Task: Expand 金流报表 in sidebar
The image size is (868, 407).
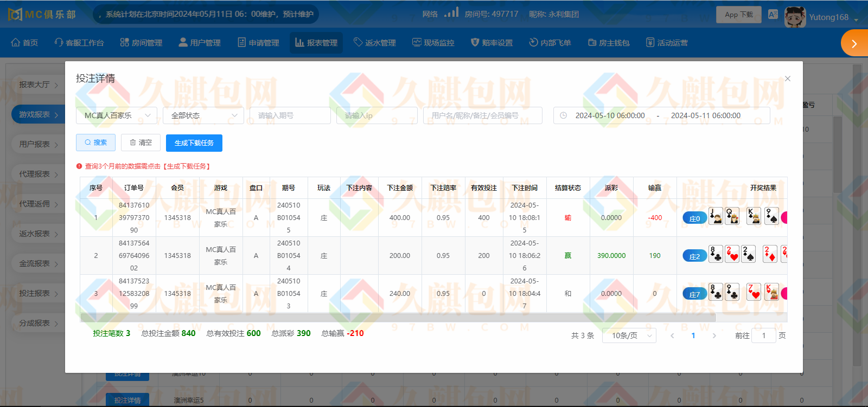Action: (x=38, y=263)
